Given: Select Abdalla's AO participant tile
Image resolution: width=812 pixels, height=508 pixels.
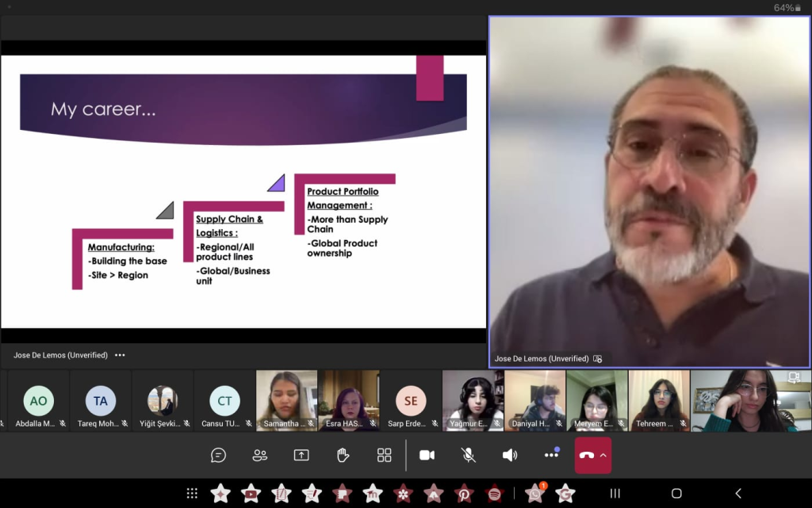Looking at the screenshot, I should point(38,401).
